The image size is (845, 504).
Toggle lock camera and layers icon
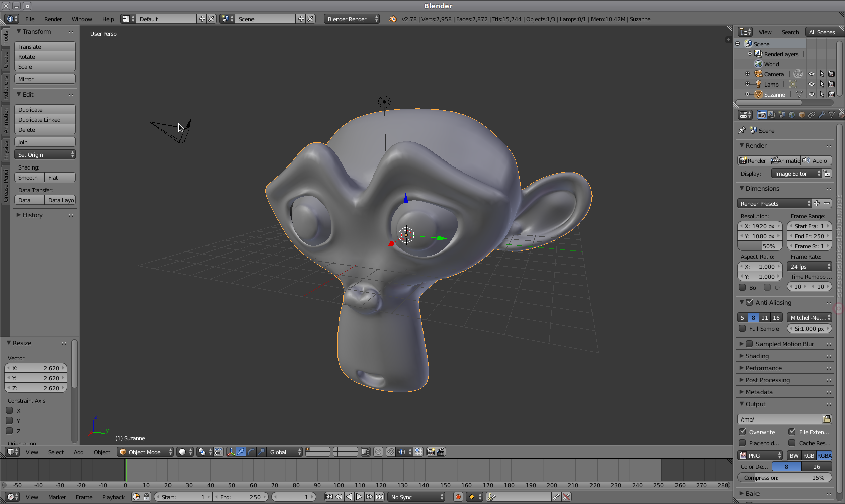[x=366, y=452]
